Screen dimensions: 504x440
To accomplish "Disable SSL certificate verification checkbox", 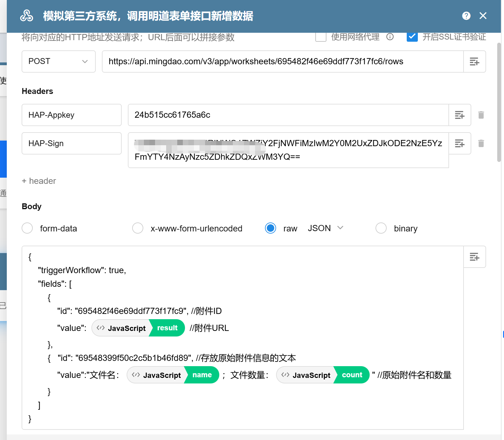I will coord(412,37).
